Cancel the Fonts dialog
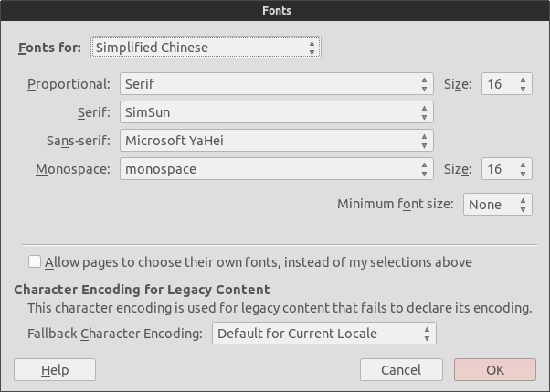This screenshot has height=392, width=550. (401, 370)
